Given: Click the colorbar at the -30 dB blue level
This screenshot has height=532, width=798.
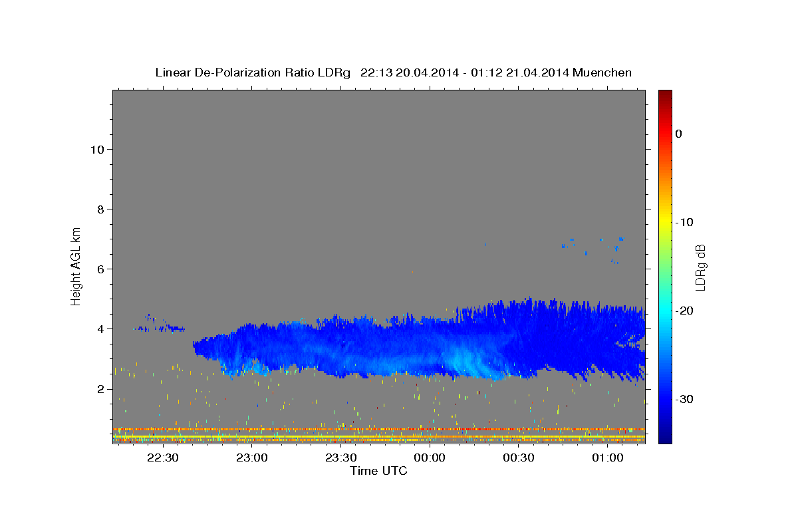Looking at the screenshot, I should (665, 399).
